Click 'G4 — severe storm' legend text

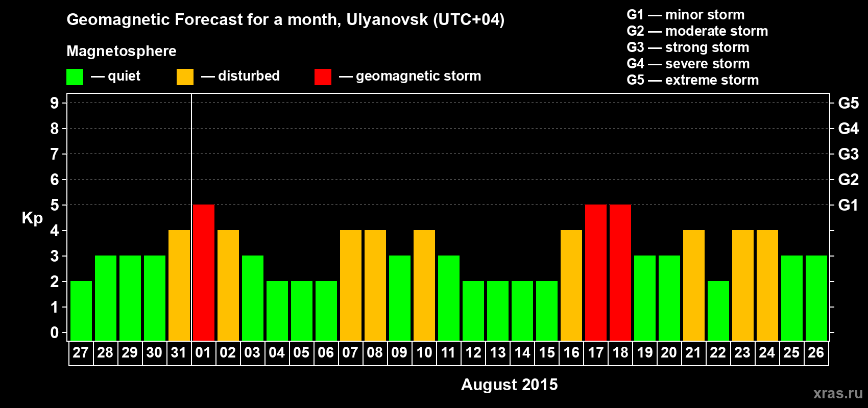click(688, 64)
